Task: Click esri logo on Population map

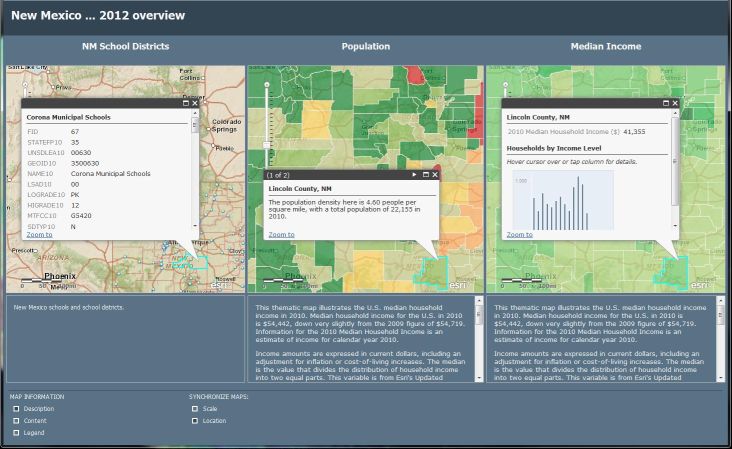Action: (458, 284)
